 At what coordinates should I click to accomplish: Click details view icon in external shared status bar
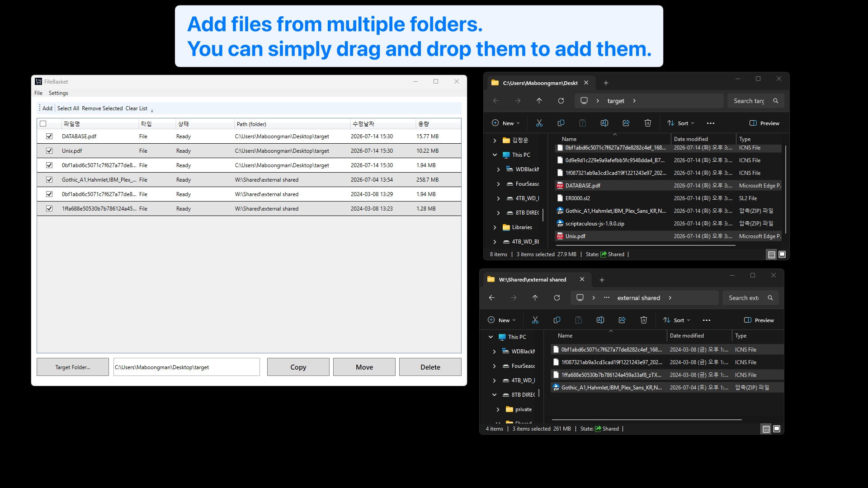point(766,429)
